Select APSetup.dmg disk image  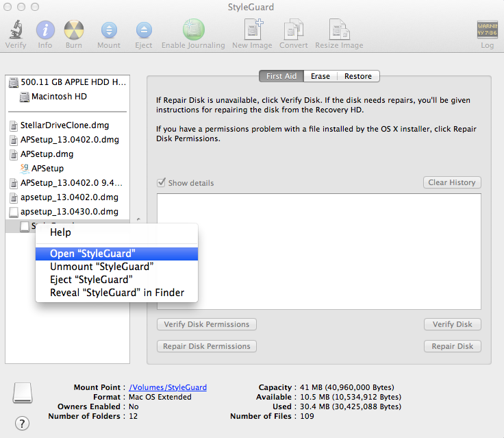[68, 154]
